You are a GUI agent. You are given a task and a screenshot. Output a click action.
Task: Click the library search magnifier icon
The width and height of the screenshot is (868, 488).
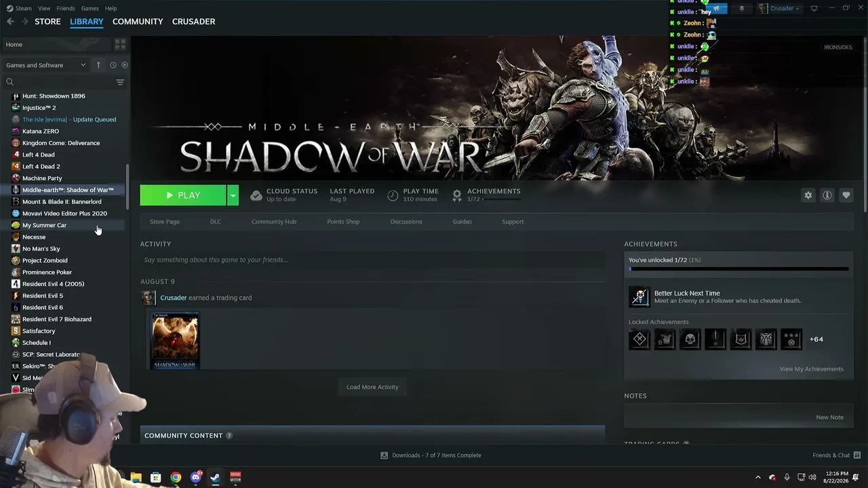[9, 82]
